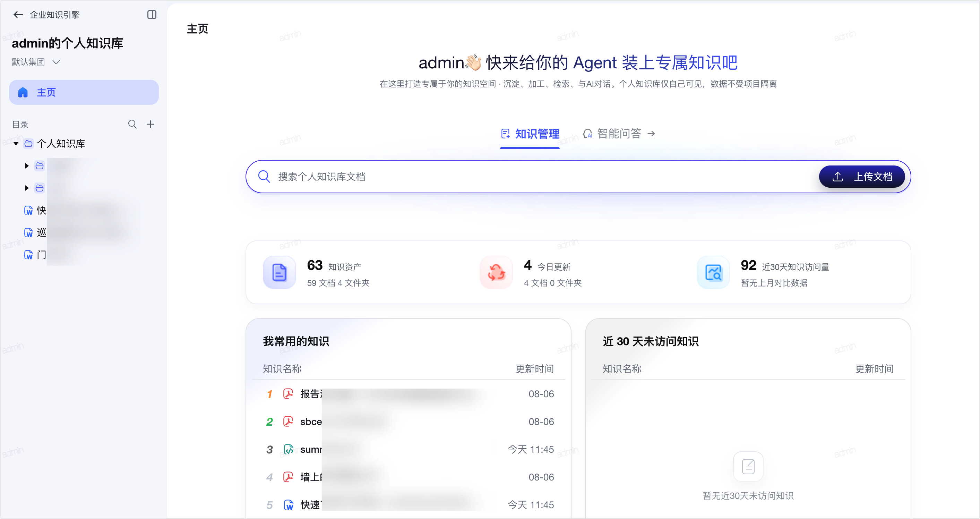Click the 上传文档 button
The image size is (980, 519).
coord(862,177)
